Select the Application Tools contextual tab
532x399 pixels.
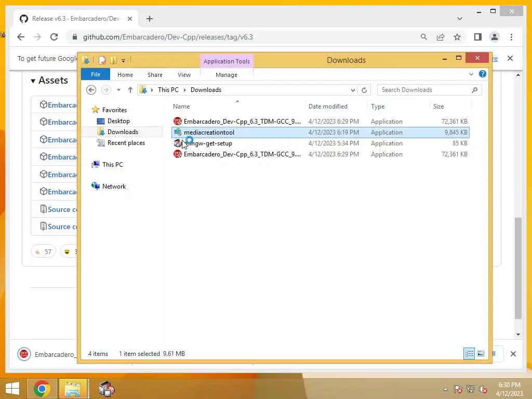click(x=227, y=61)
